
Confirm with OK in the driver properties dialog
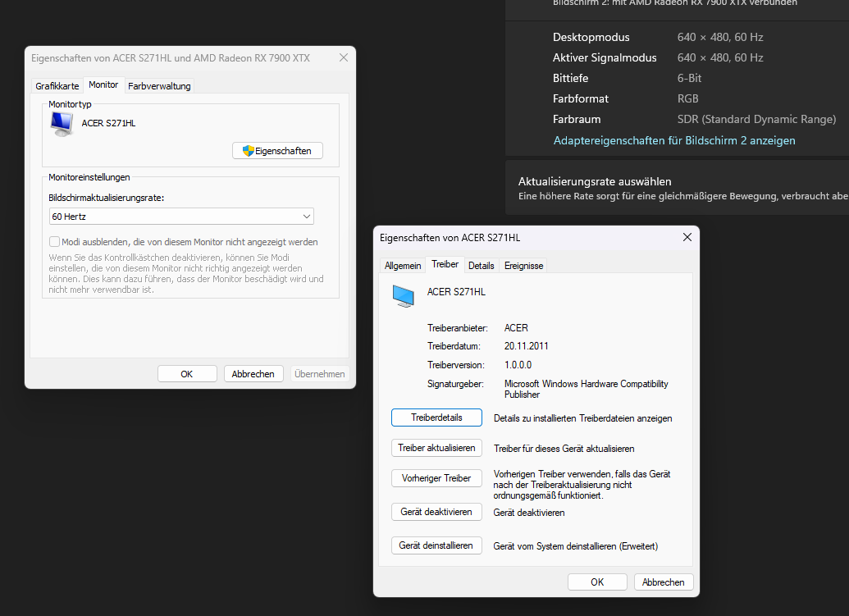(597, 582)
